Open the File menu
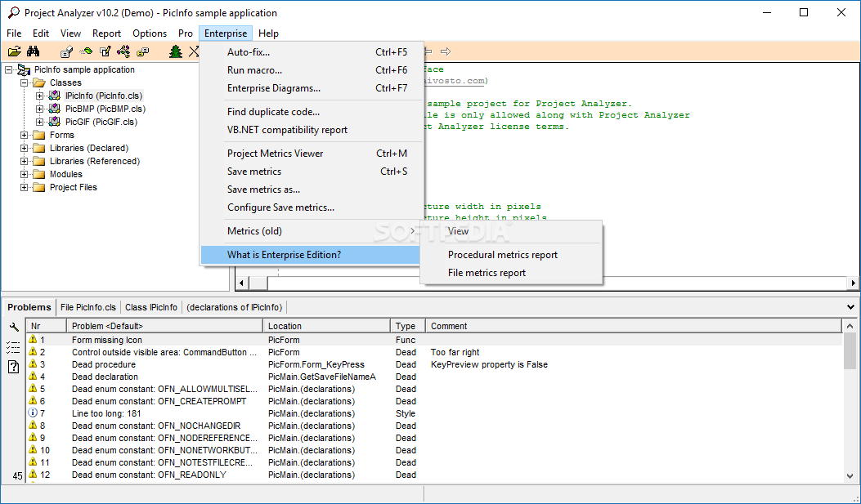This screenshot has height=504, width=861. 14,33
